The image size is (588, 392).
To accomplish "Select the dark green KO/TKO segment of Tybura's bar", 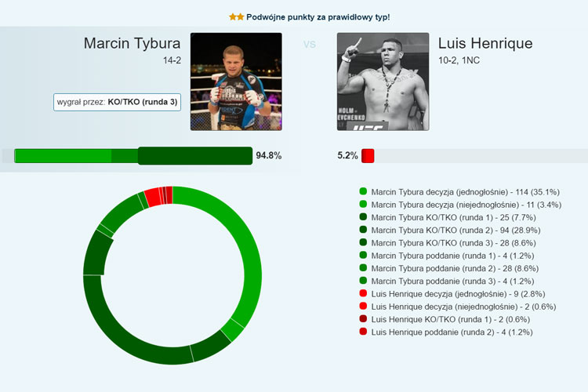I will tap(195, 156).
